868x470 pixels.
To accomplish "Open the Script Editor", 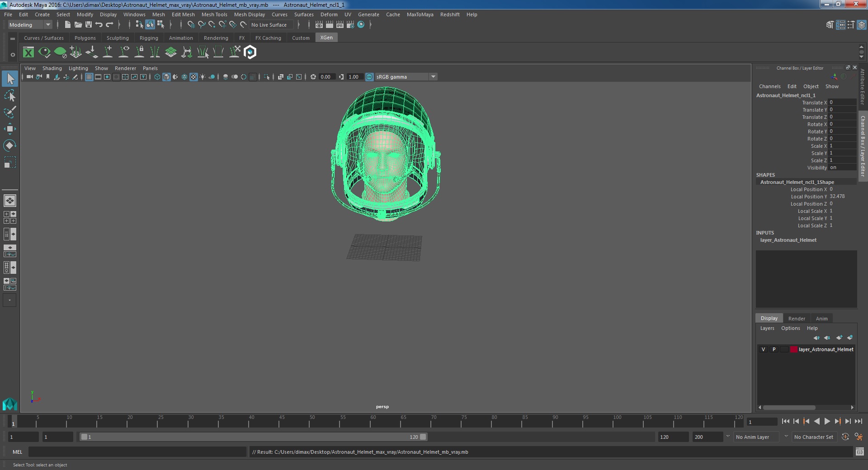I will click(859, 452).
